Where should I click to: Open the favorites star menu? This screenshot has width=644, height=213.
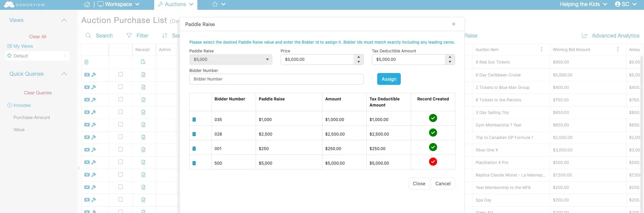[219, 4]
